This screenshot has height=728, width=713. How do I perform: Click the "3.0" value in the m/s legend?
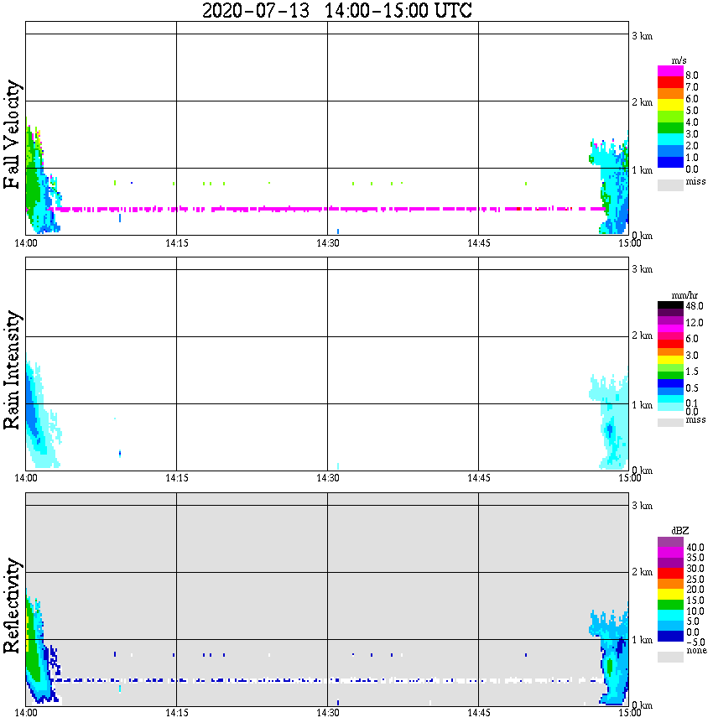point(692,134)
